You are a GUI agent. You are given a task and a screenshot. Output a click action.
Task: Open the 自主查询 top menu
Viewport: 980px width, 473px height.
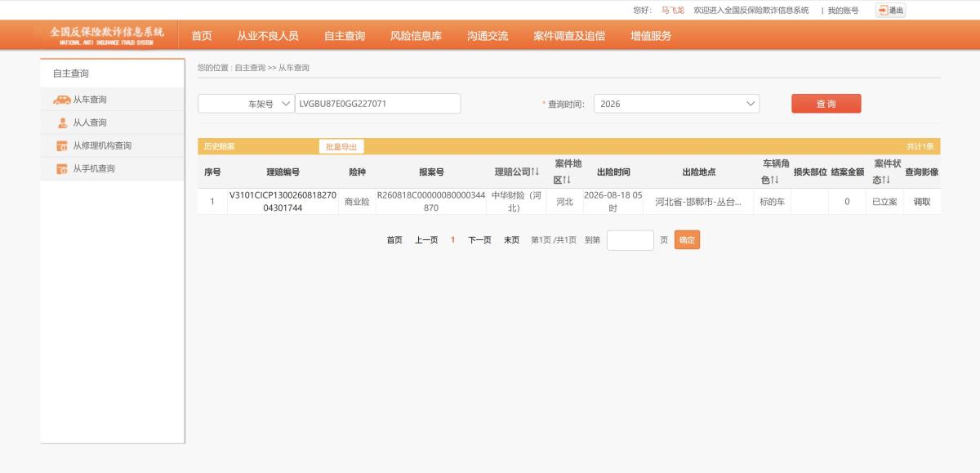345,36
